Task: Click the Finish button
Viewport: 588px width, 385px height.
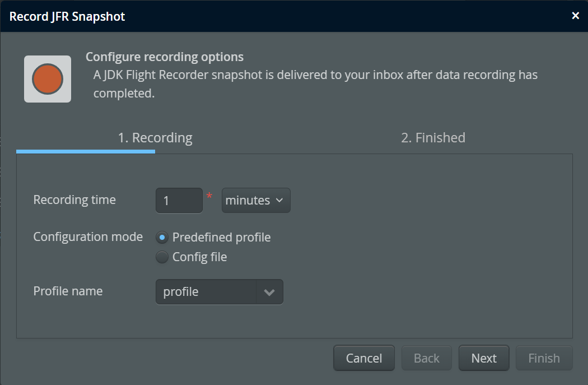Action: pyautogui.click(x=544, y=358)
